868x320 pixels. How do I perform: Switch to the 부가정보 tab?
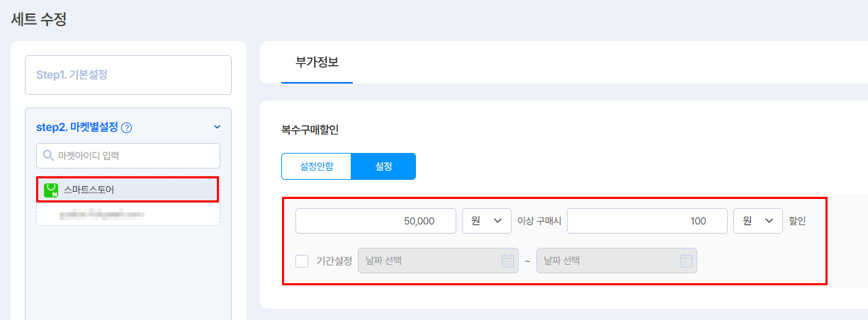pos(317,62)
